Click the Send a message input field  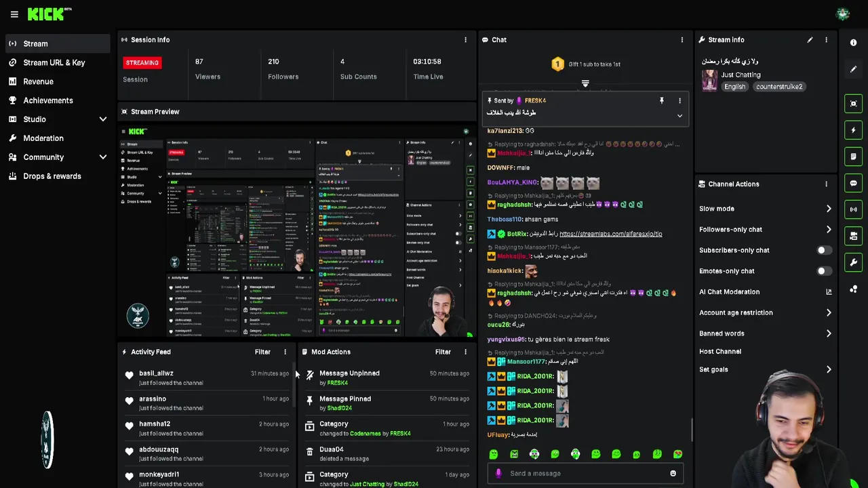tap(585, 474)
